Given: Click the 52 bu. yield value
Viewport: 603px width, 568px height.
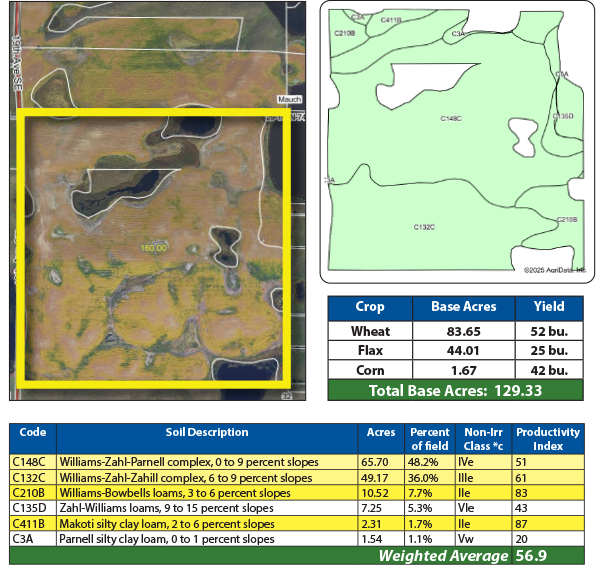Looking at the screenshot, I should tap(549, 331).
